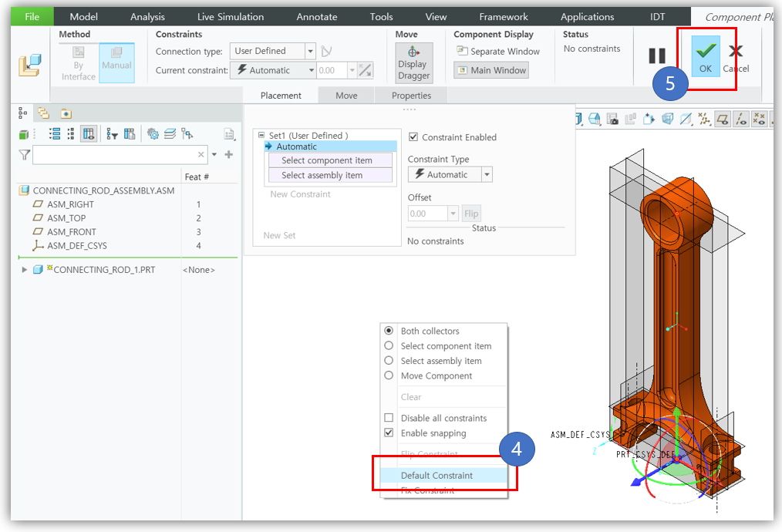Click the view manager camera icon
Viewport: 782px width, 532px height.
pyautogui.click(x=612, y=119)
